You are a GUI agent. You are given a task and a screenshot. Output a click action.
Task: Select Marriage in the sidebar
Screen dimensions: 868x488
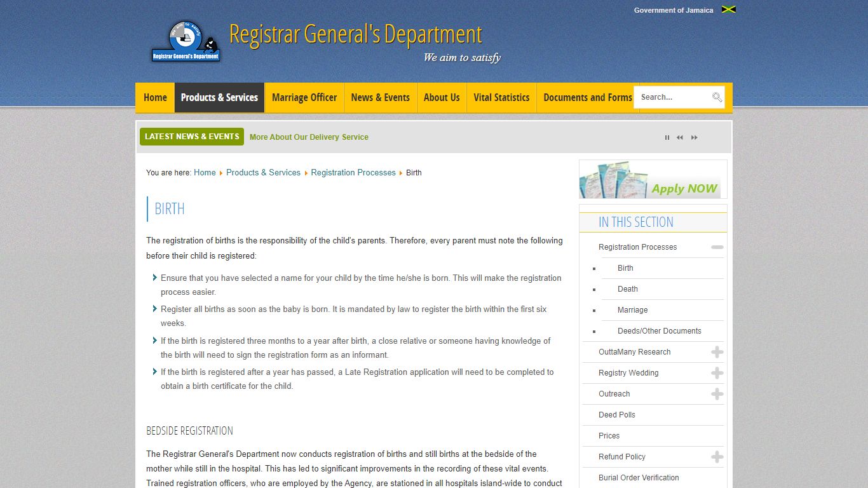coord(632,310)
